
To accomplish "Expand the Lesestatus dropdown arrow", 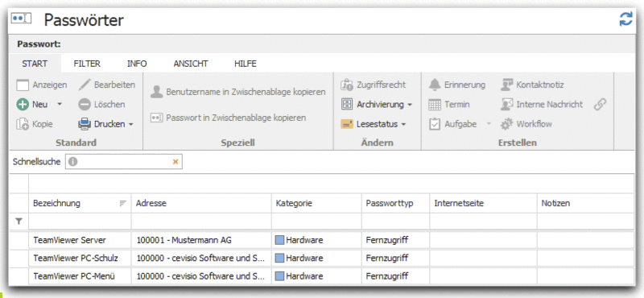I will click(x=403, y=124).
